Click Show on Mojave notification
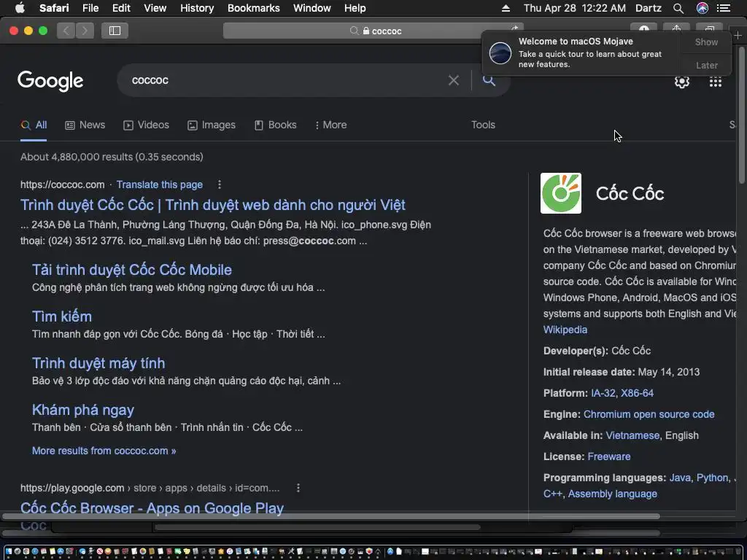 (706, 42)
